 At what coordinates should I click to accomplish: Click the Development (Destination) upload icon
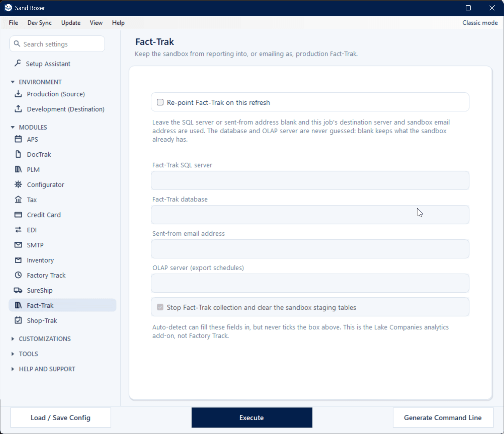tap(18, 109)
